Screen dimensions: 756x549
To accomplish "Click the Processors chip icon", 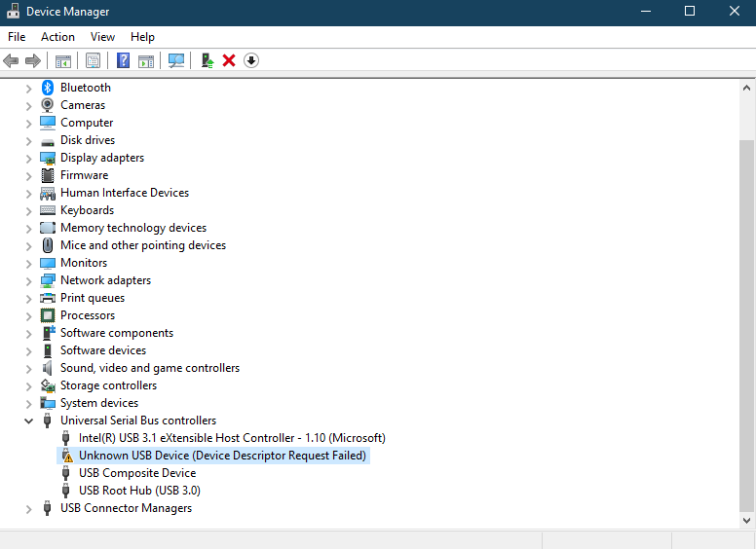I will 47,315.
